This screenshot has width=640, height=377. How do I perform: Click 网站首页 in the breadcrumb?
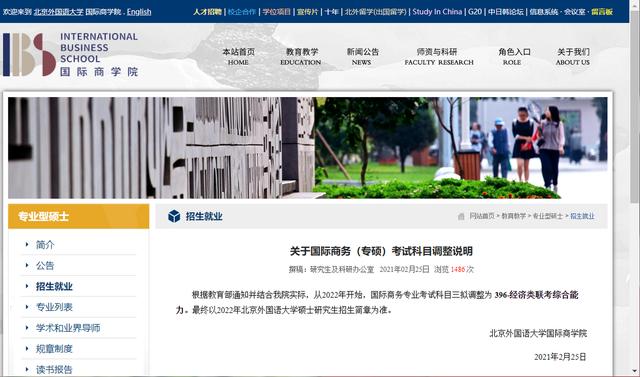(482, 216)
